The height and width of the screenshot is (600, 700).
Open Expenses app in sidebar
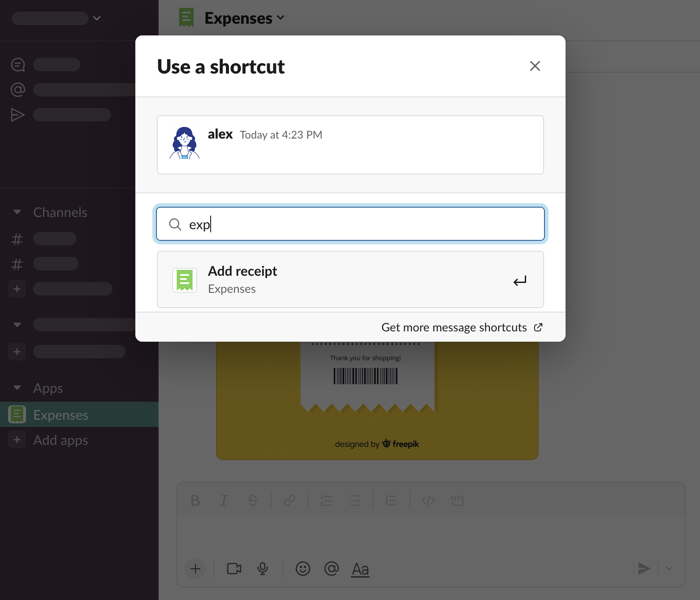[61, 415]
